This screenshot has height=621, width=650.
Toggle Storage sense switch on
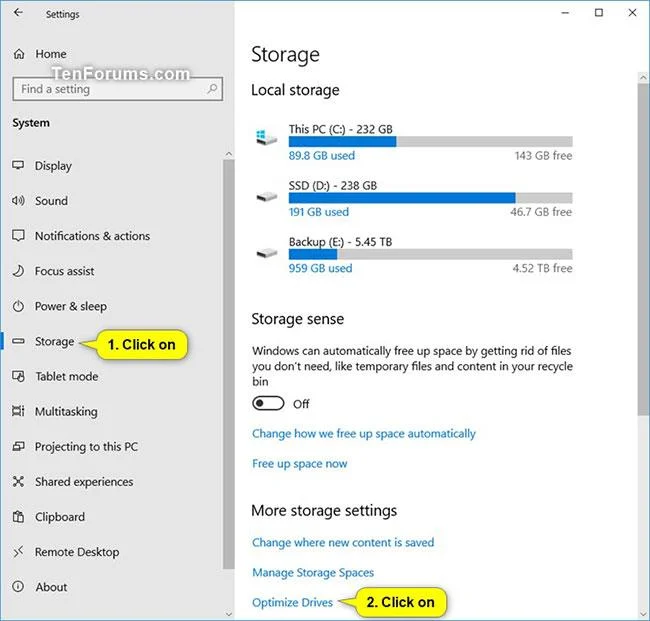pyautogui.click(x=268, y=403)
